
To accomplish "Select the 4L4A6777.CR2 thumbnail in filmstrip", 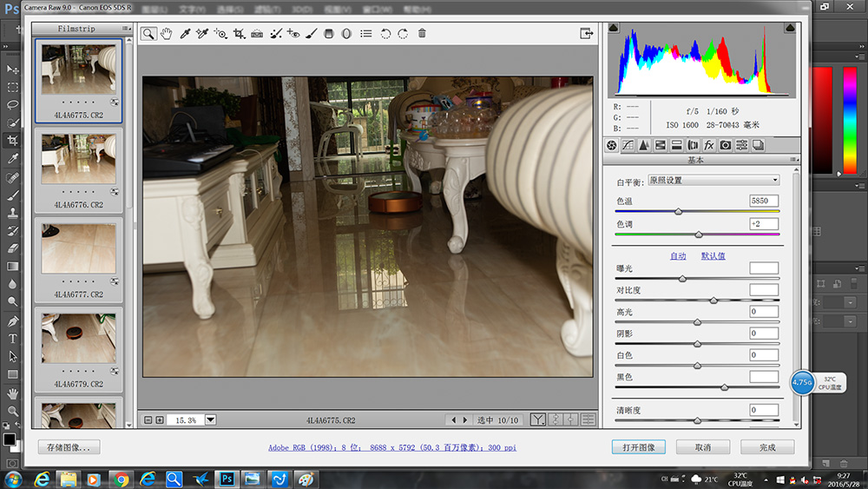I will (78, 248).
